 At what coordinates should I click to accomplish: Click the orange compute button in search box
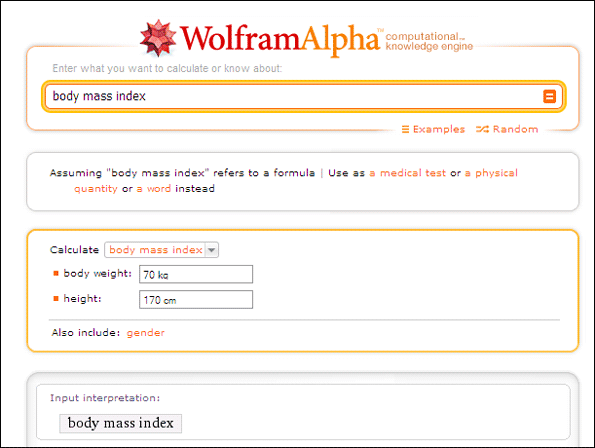[x=549, y=96]
